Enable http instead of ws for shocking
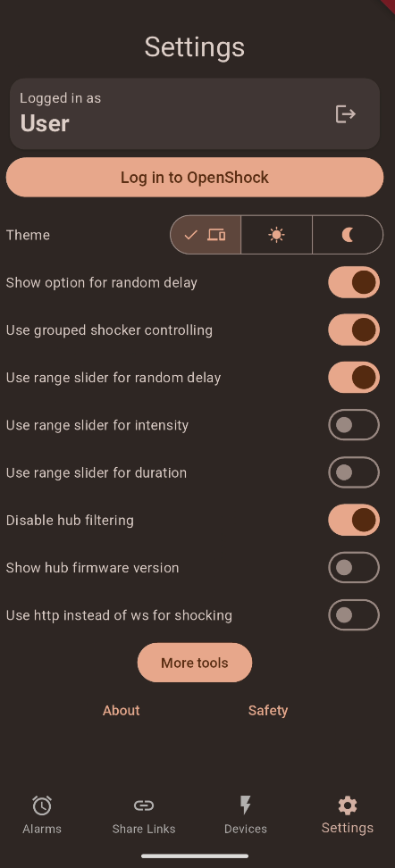The height and width of the screenshot is (868, 395). pyautogui.click(x=354, y=615)
